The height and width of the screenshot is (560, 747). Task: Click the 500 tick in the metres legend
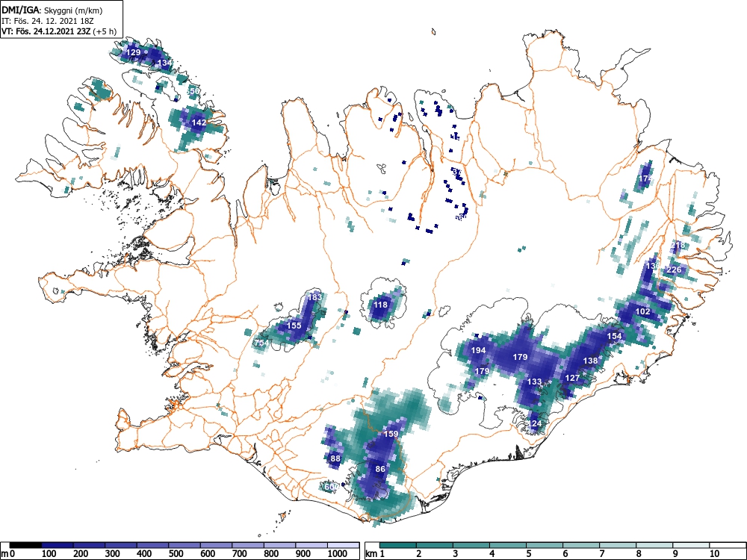click(176, 554)
